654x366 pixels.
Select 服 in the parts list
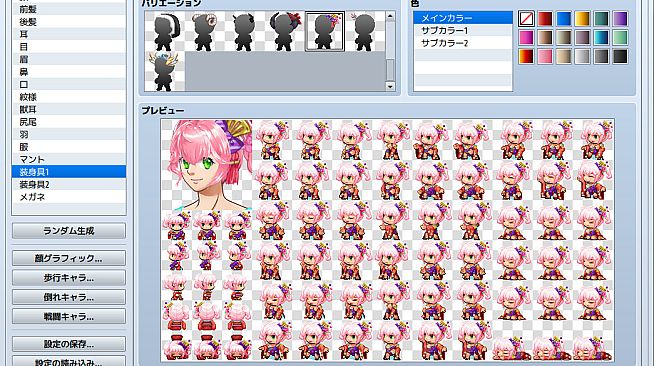pos(69,147)
